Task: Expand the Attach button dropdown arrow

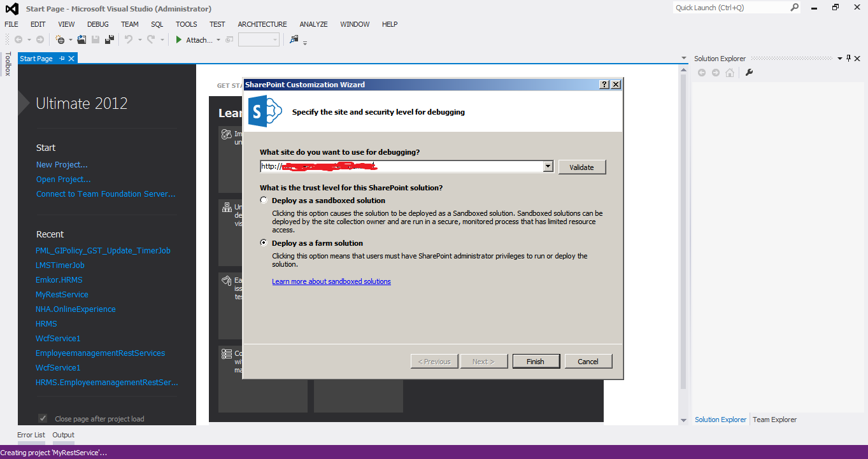Action: [x=217, y=39]
